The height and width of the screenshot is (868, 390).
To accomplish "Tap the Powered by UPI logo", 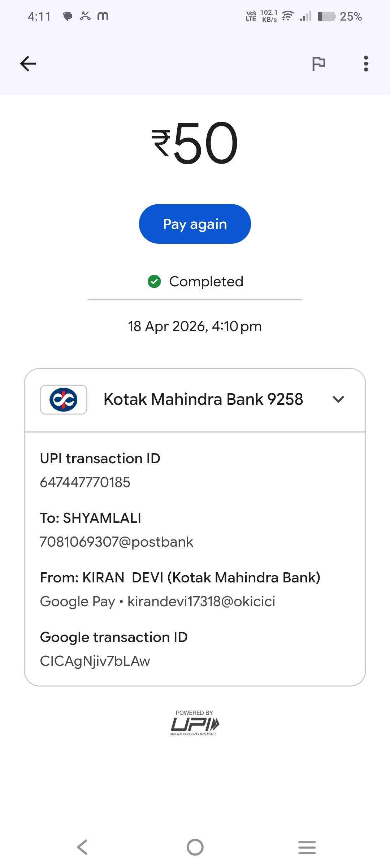I will pos(195,723).
